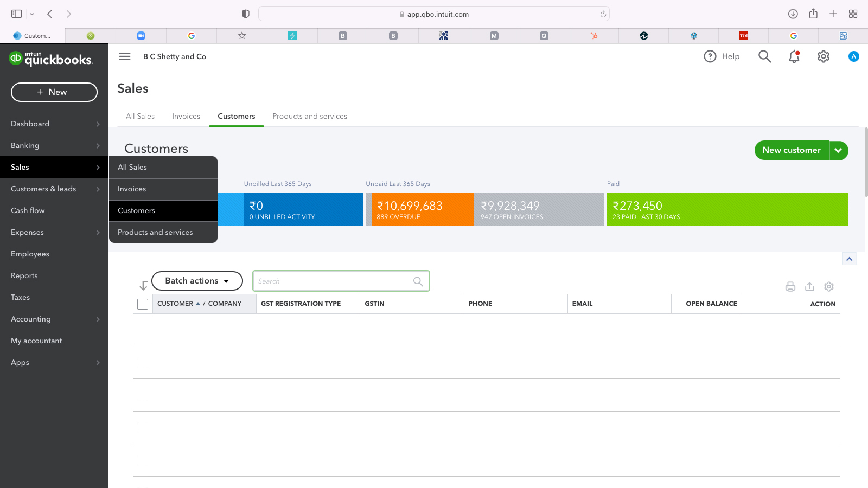Open the Batch actions dropdown
The width and height of the screenshot is (868, 488).
click(197, 281)
